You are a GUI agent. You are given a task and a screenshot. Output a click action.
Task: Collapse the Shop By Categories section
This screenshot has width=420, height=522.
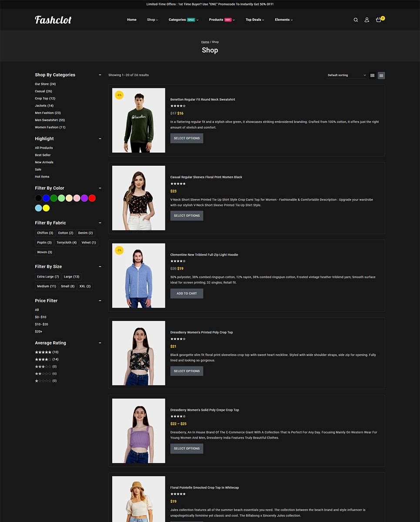tap(100, 75)
